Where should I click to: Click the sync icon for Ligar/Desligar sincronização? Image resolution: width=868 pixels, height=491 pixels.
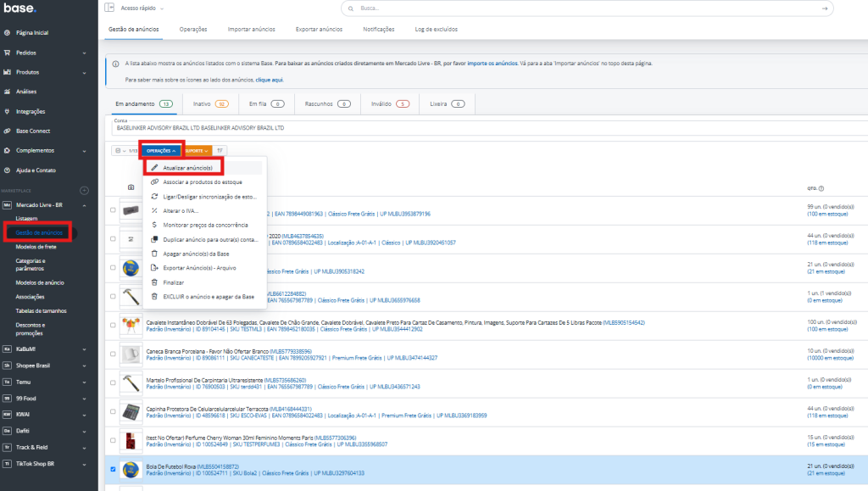(154, 197)
